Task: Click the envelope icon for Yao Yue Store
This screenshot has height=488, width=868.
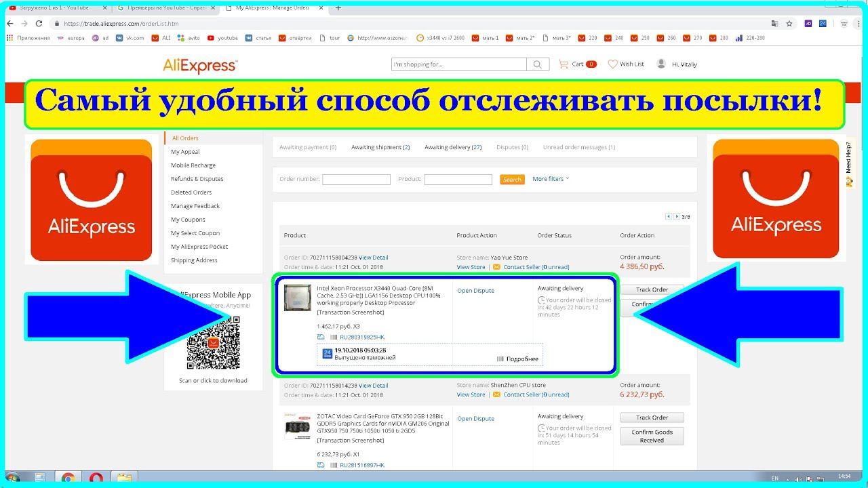Action: [496, 267]
